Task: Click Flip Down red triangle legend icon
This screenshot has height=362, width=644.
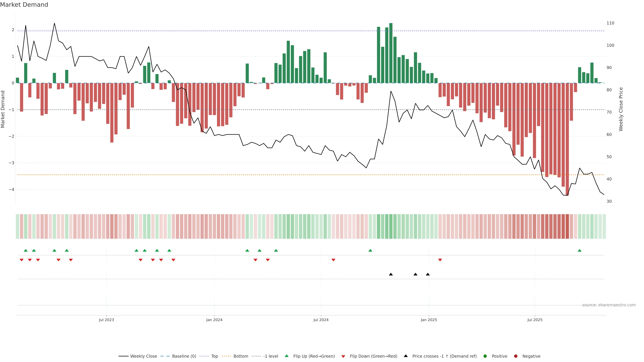Action: tap(343, 356)
